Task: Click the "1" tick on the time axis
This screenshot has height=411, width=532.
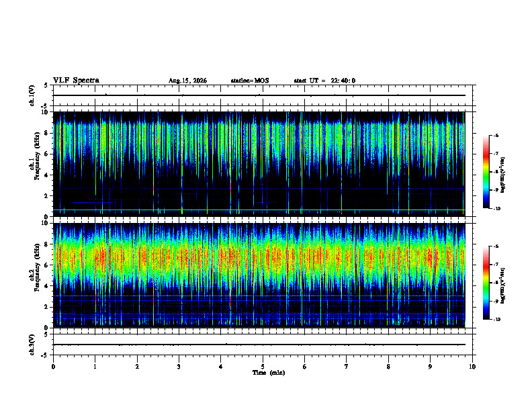Action: tap(95, 367)
